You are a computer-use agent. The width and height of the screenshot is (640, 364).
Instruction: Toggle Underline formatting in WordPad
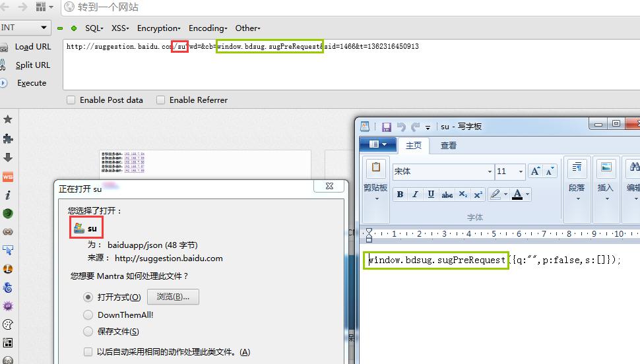pyautogui.click(x=431, y=195)
